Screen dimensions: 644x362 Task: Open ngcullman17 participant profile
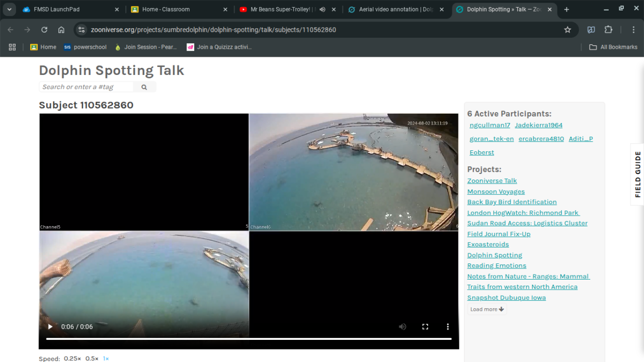pyautogui.click(x=490, y=125)
